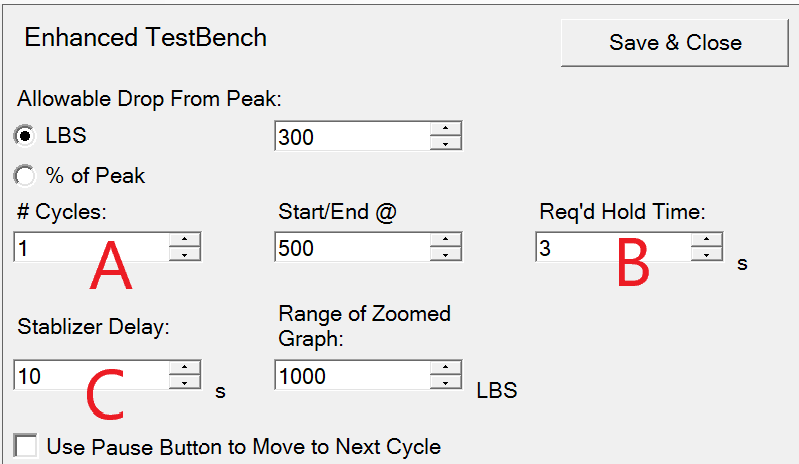Raise the Start/End @ value with up arrow
Viewport: 799px width, 464px height.
pos(445,240)
